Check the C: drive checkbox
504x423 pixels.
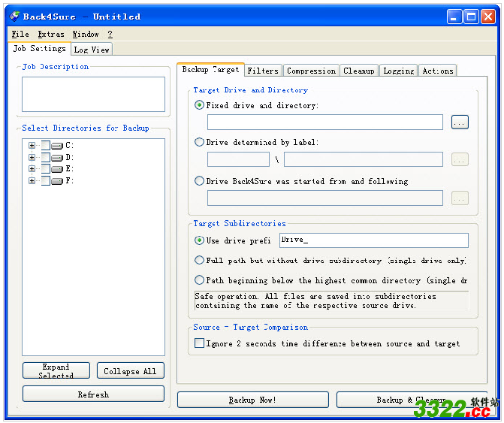pos(46,146)
